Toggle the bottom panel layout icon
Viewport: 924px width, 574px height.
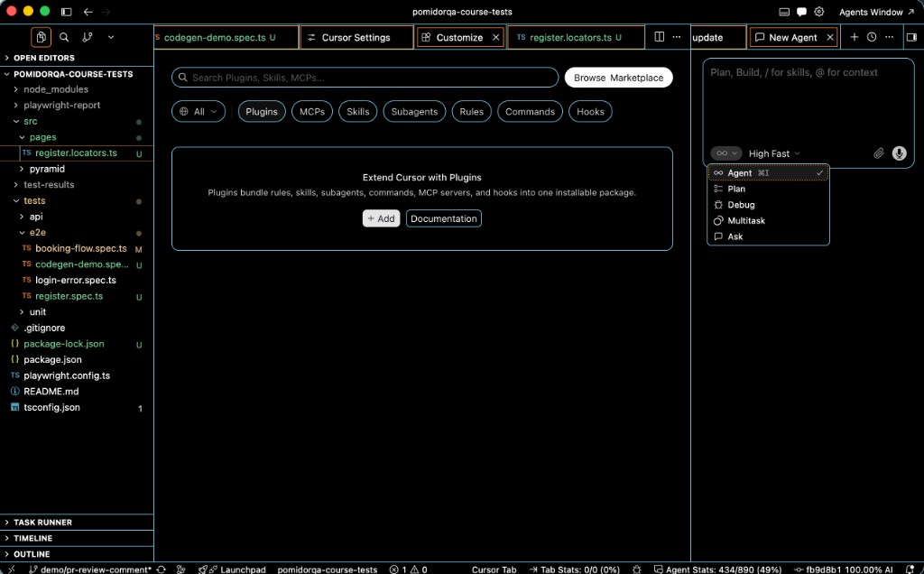pos(784,12)
